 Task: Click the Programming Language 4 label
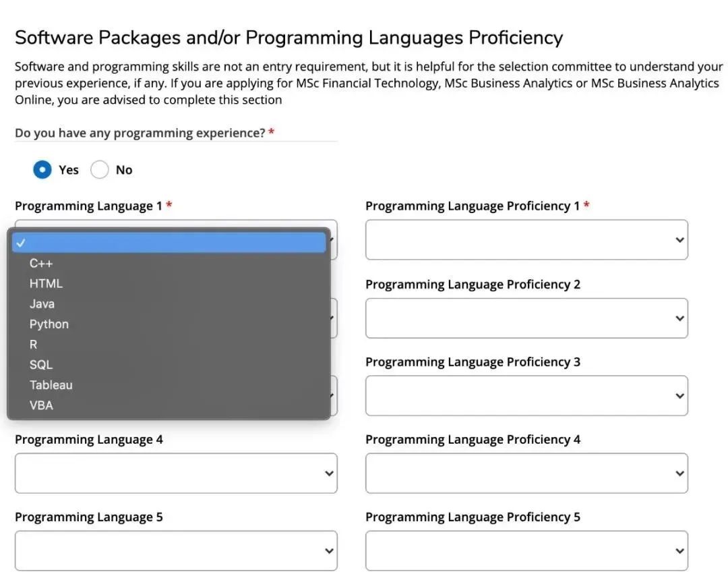pos(89,439)
